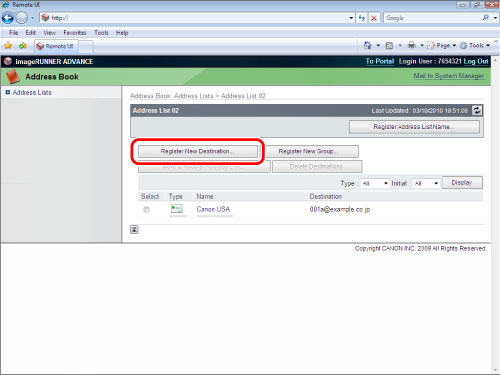Click the Google search input field
500x375 pixels.
pyautogui.click(x=432, y=18)
